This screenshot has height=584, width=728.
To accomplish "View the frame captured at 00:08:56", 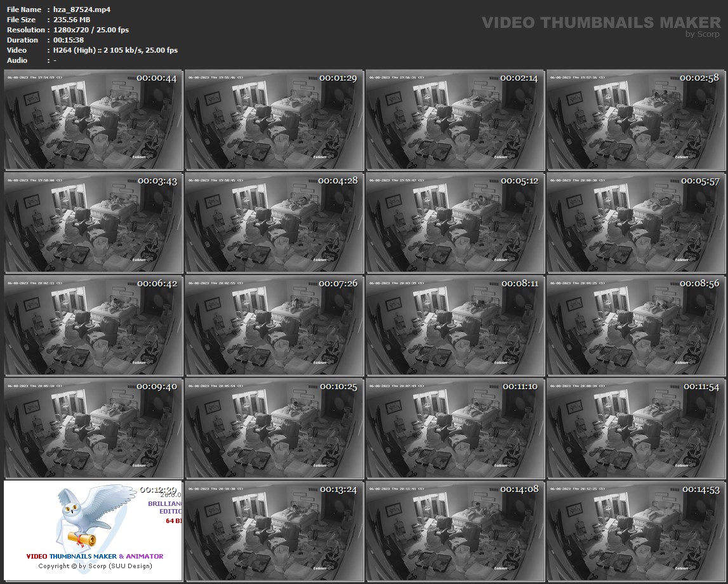I will 635,326.
